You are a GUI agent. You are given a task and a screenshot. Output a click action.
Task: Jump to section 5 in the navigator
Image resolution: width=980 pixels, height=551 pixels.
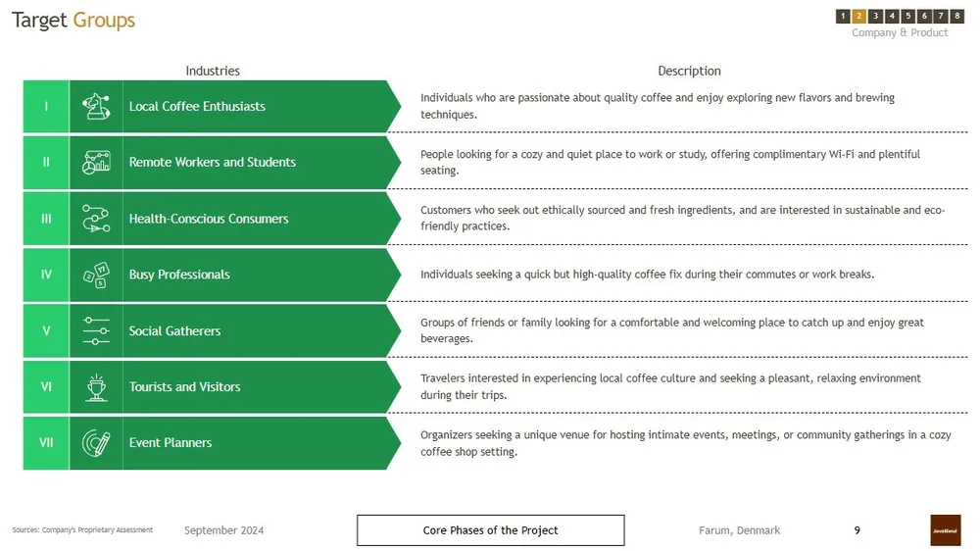coord(908,17)
